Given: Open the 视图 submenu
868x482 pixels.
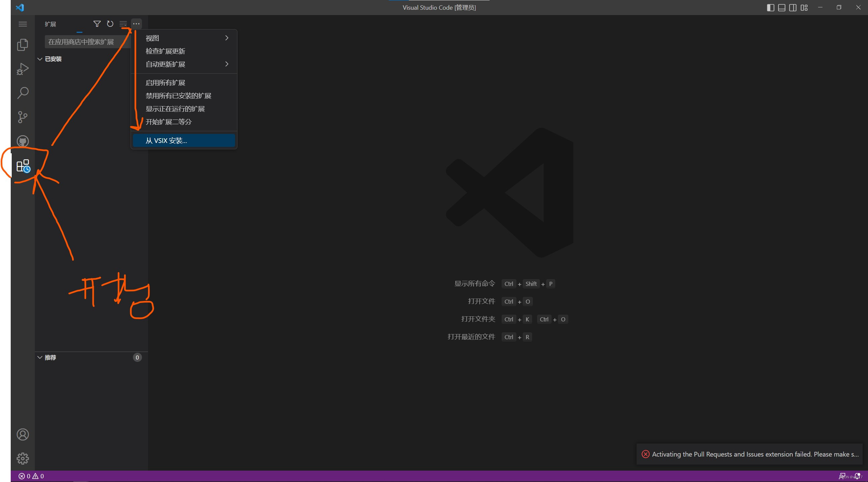Looking at the screenshot, I should pyautogui.click(x=184, y=38).
